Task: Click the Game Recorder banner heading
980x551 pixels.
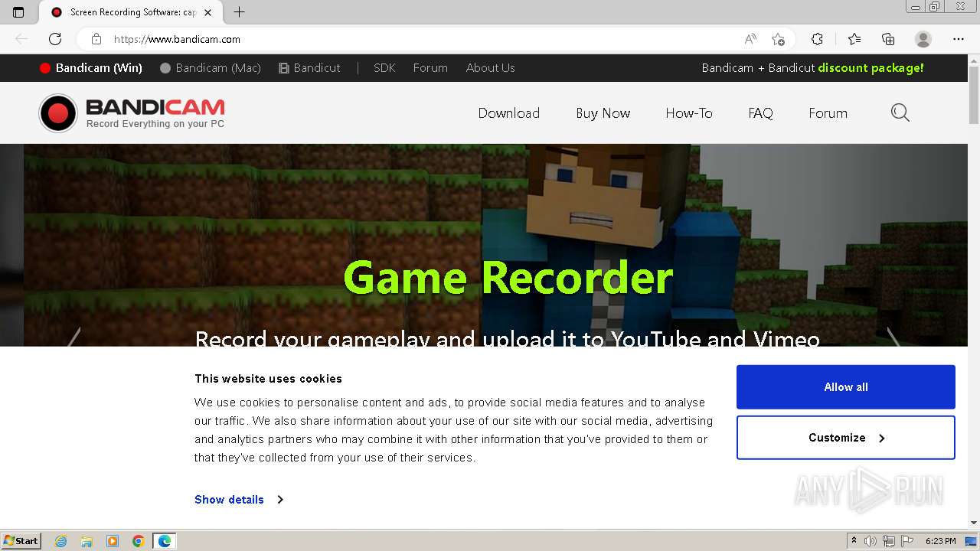Action: point(508,277)
